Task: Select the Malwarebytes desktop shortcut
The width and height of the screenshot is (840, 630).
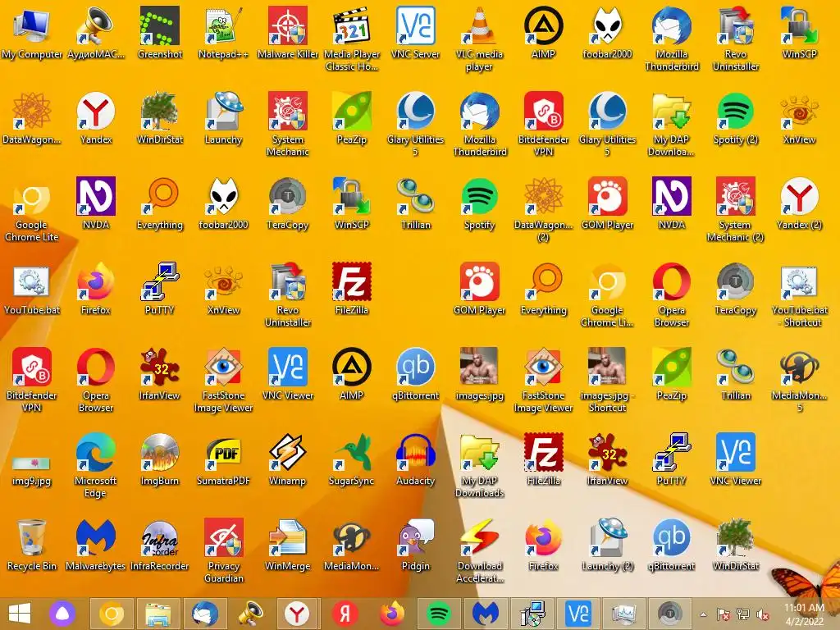Action: point(95,546)
